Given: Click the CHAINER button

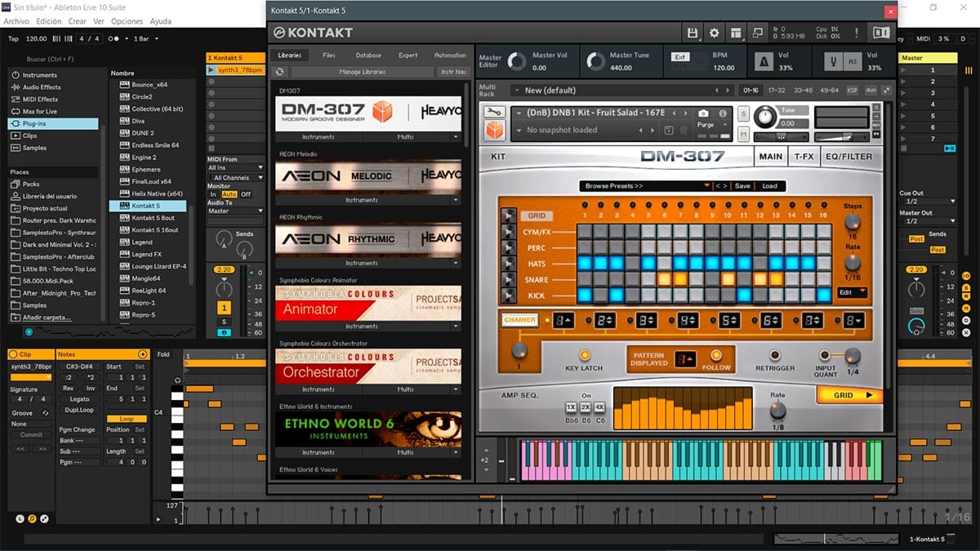Looking at the screenshot, I should click(x=519, y=321).
